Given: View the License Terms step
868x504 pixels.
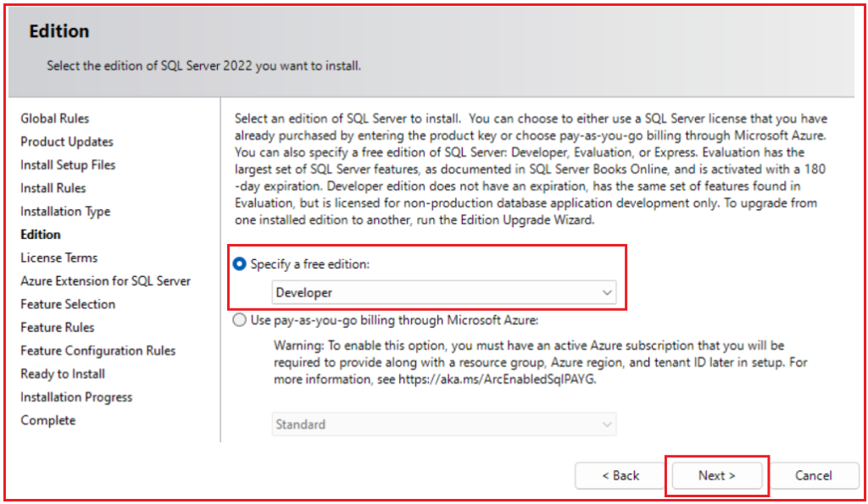Looking at the screenshot, I should (58, 258).
